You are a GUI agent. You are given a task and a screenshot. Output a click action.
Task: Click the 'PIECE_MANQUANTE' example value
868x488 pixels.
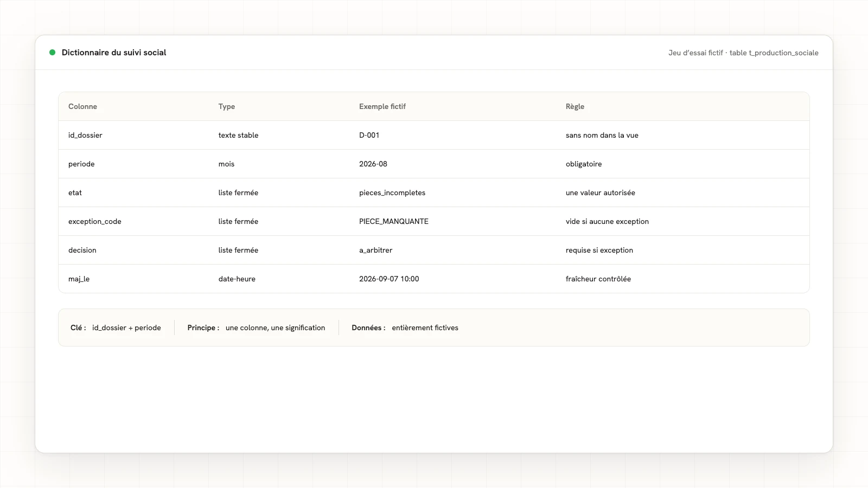[394, 221]
